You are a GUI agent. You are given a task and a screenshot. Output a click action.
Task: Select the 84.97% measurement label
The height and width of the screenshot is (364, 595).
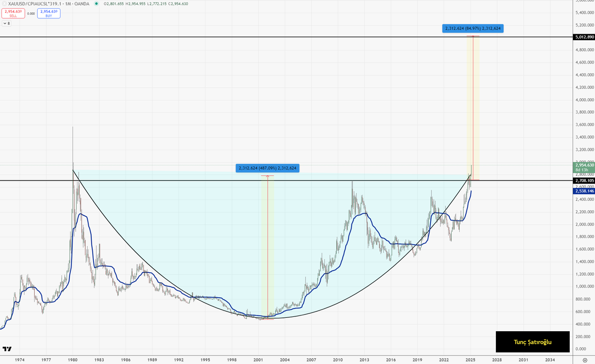tap(473, 28)
